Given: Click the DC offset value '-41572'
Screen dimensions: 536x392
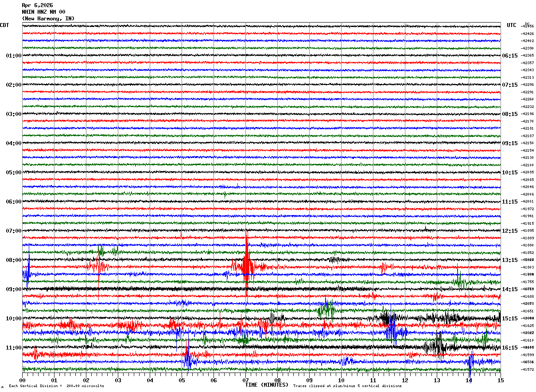Looking at the screenshot, I should [528, 369].
